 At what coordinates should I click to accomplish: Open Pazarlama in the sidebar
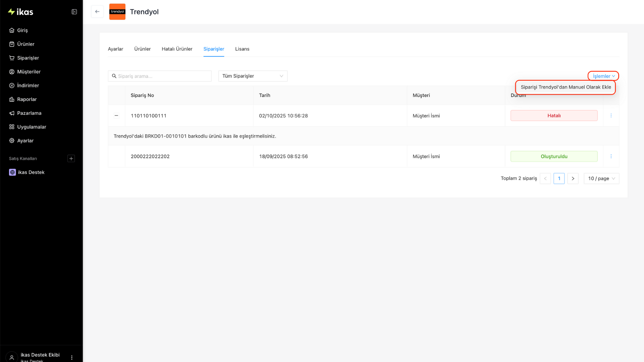29,113
